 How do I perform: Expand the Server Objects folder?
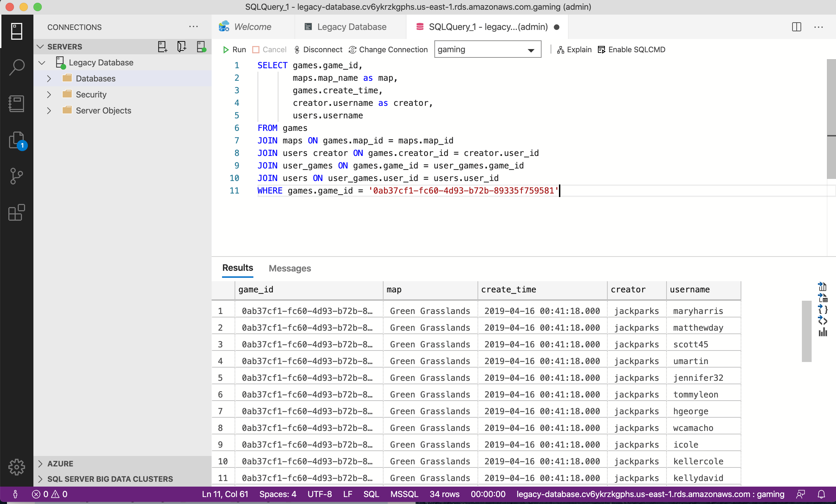(49, 111)
